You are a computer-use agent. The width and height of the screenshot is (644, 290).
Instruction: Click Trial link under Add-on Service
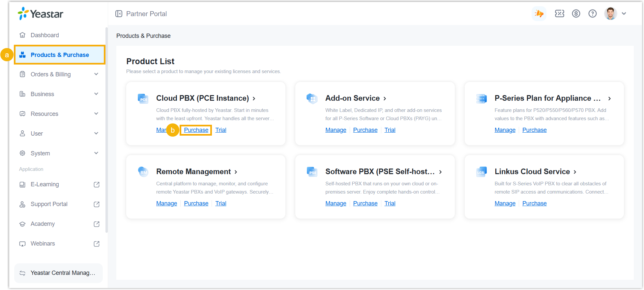tap(390, 130)
